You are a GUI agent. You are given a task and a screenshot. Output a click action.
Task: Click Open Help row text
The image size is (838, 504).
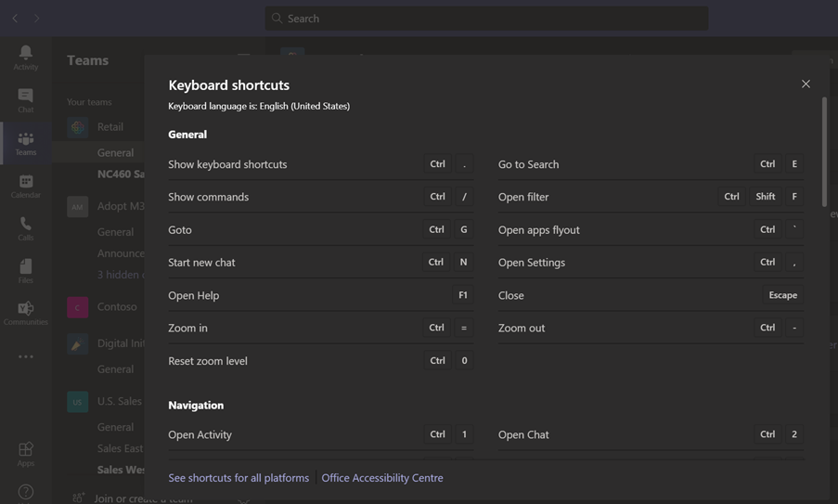click(193, 295)
